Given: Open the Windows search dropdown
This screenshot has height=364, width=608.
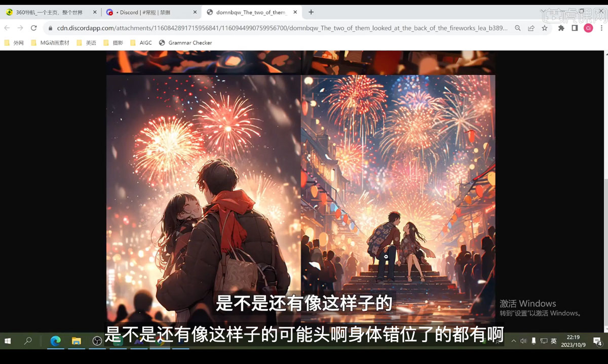Looking at the screenshot, I should [x=28, y=341].
